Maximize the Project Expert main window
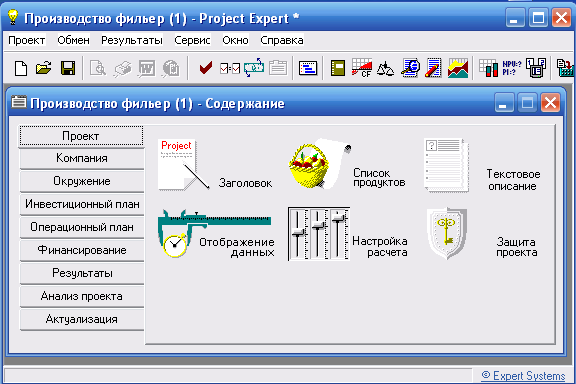576x384 pixels. point(538,18)
